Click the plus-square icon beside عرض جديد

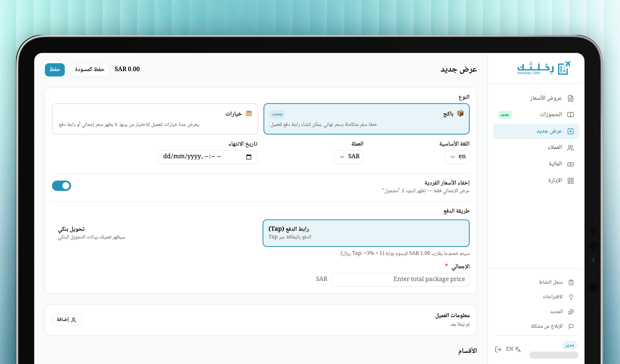coord(570,131)
